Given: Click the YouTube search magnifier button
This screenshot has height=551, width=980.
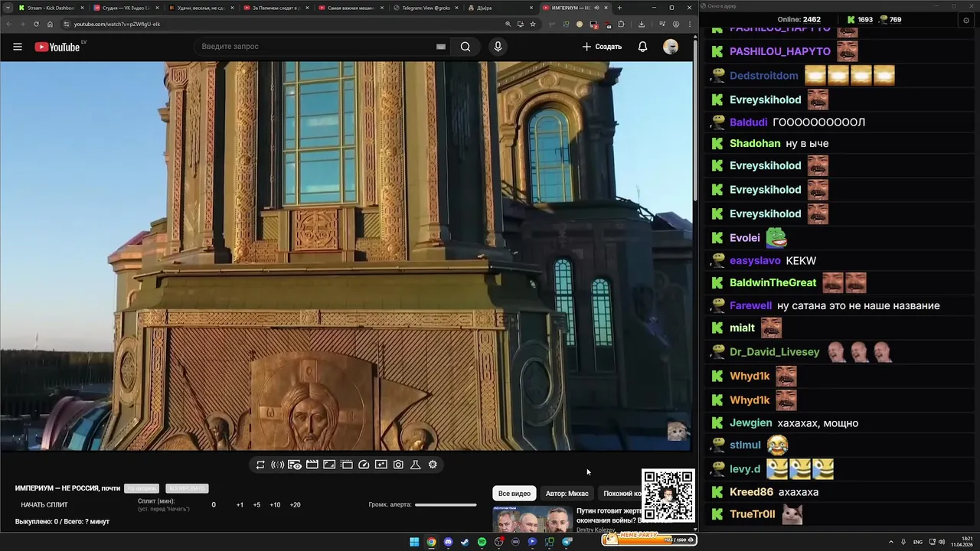Looking at the screenshot, I should (x=465, y=47).
